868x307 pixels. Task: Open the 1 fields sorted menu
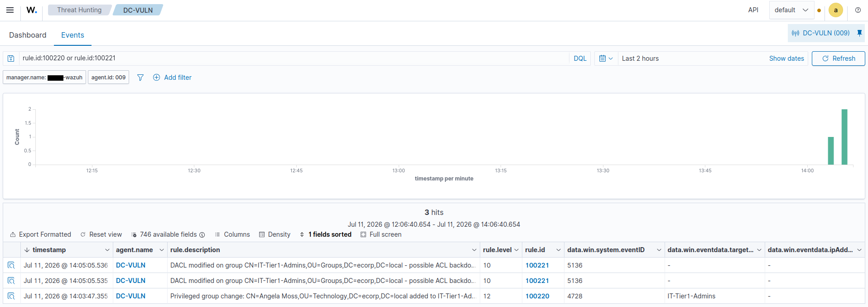[326, 234]
